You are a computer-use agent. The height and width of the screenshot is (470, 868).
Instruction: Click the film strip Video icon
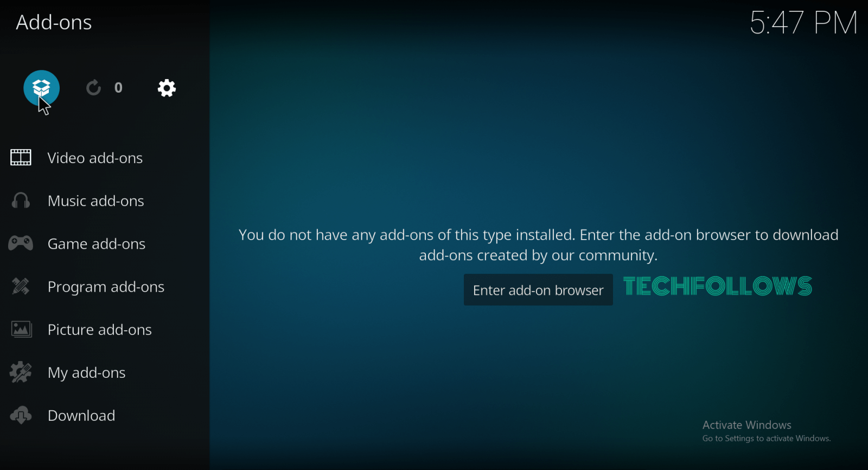[x=21, y=158]
